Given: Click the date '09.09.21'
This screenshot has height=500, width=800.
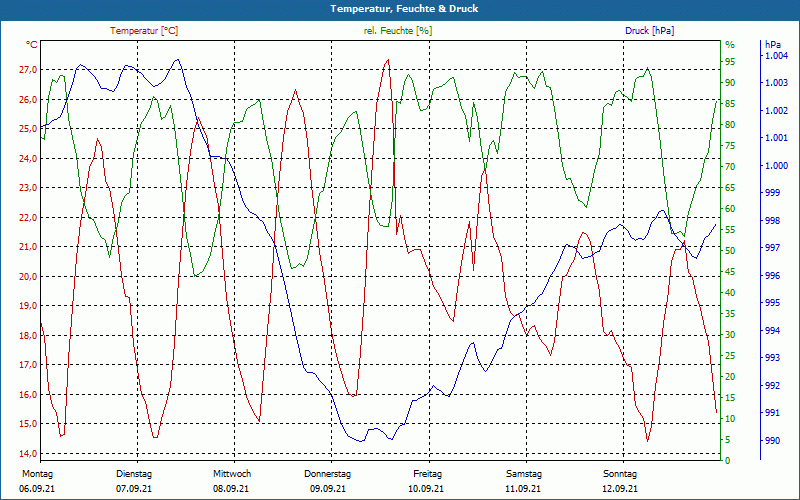Looking at the screenshot, I should click(x=328, y=489).
